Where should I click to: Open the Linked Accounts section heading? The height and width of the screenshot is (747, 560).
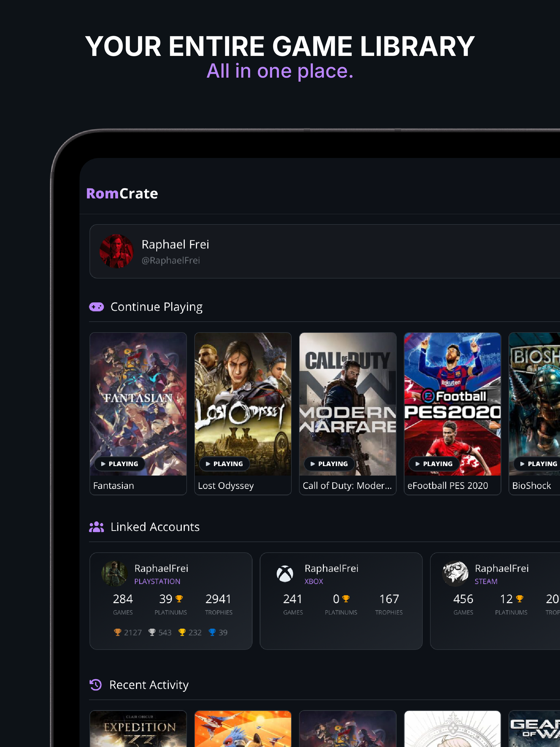tap(155, 527)
